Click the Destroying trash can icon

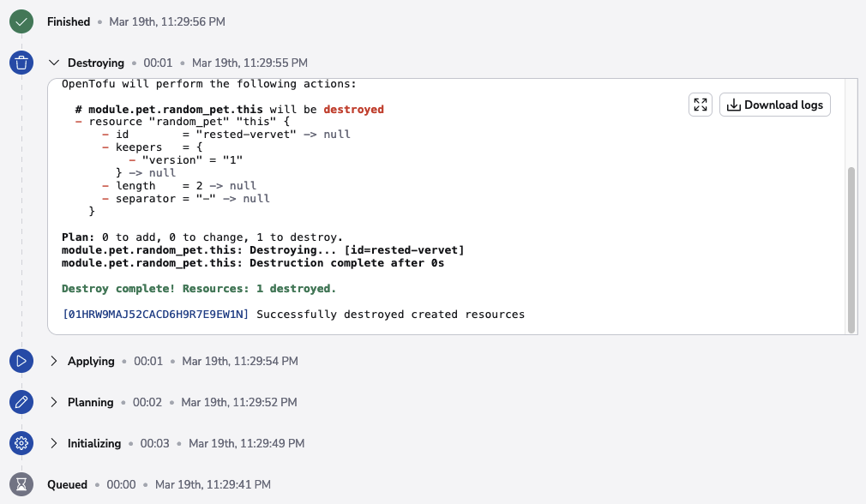tap(21, 63)
